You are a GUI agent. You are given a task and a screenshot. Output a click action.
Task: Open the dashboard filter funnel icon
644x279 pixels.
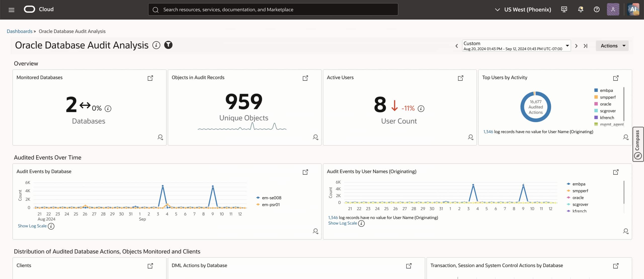(168, 45)
